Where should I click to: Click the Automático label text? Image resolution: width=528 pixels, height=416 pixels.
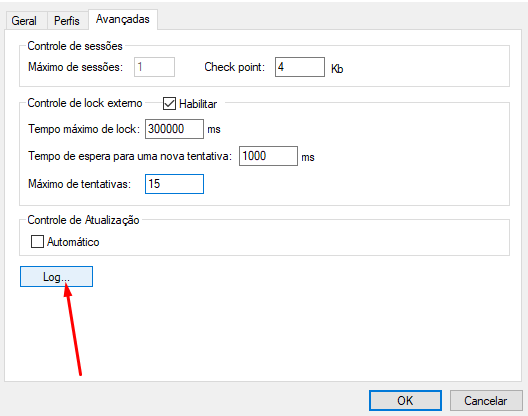pos(73,242)
